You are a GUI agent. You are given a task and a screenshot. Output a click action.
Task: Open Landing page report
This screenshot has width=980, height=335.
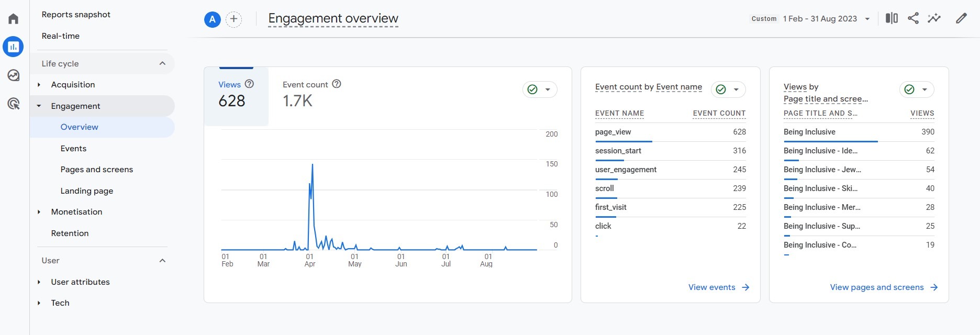click(87, 191)
